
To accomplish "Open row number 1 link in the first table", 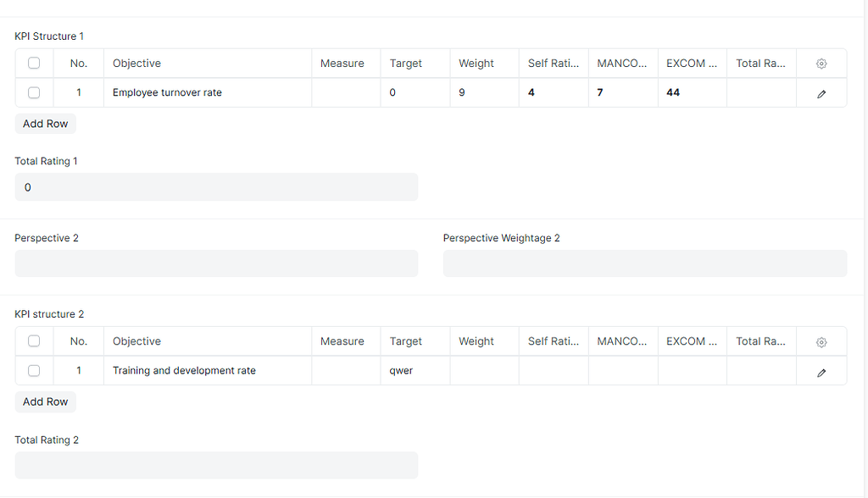I will pyautogui.click(x=79, y=92).
